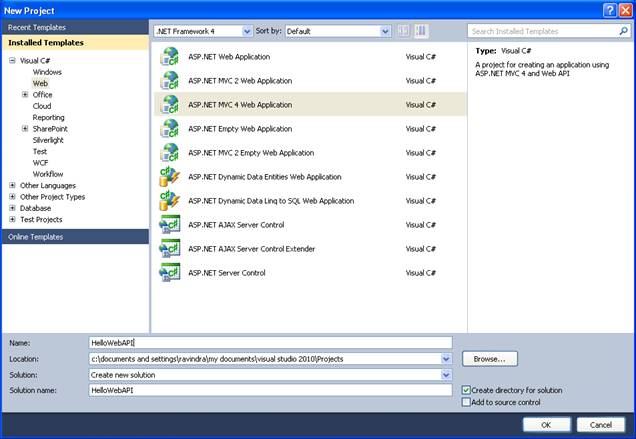Image resolution: width=636 pixels, height=439 pixels.
Task: Open the Recent Templates section
Action: pyautogui.click(x=75, y=28)
